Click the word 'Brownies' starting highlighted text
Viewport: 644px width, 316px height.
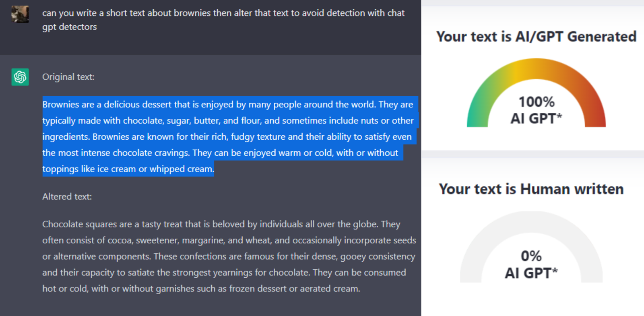click(x=61, y=105)
